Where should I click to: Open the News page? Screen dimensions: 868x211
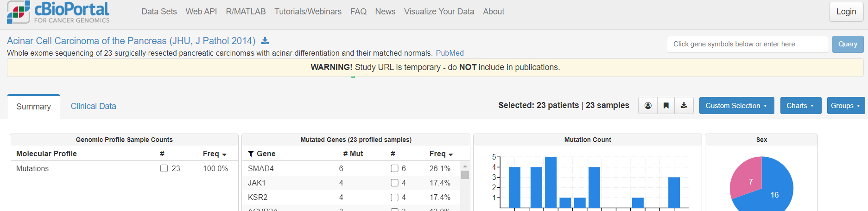pyautogui.click(x=385, y=12)
